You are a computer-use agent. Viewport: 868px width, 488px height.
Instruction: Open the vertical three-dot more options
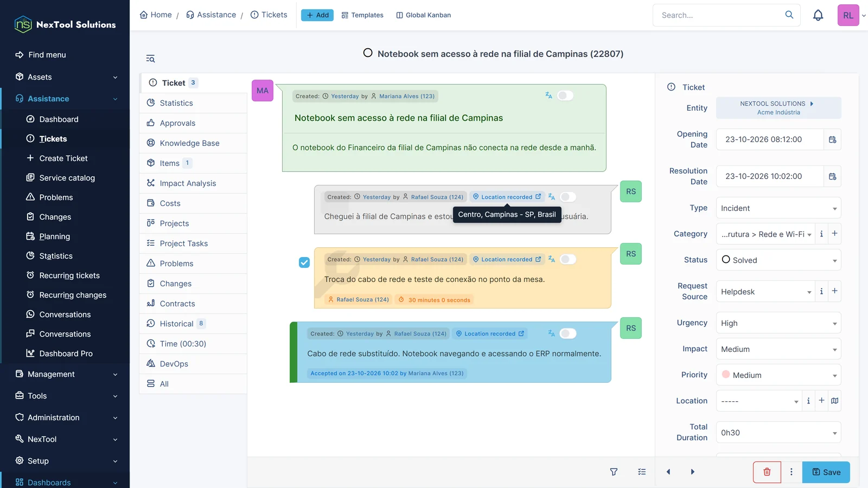(x=792, y=472)
